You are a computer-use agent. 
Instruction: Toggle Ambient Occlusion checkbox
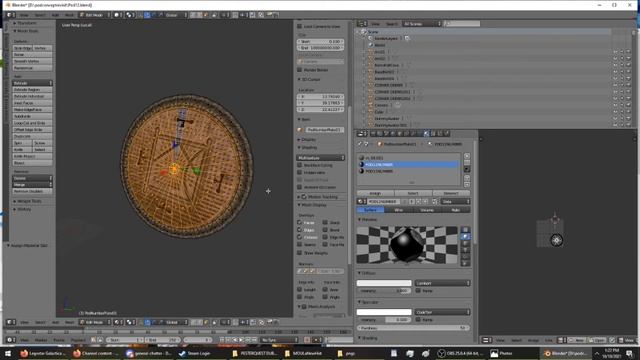pyautogui.click(x=300, y=187)
